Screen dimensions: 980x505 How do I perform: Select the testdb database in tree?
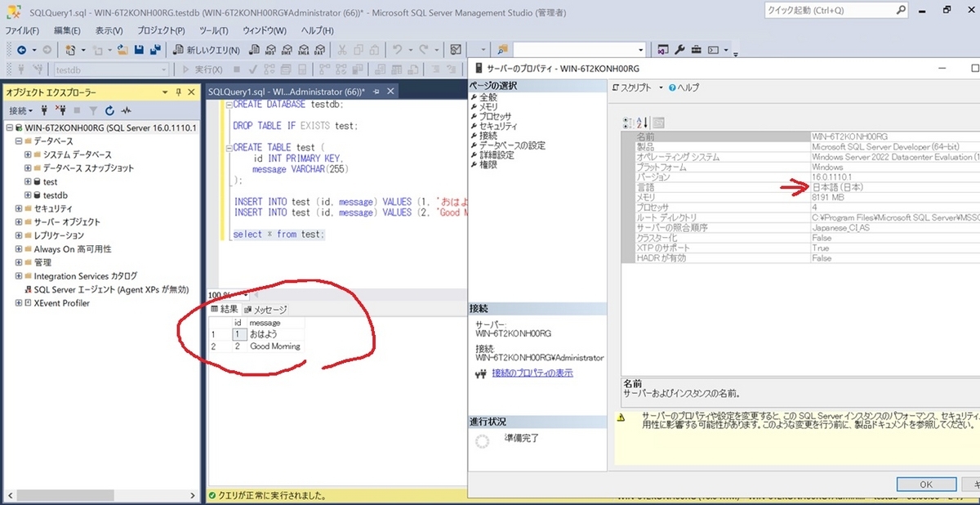[x=55, y=195]
